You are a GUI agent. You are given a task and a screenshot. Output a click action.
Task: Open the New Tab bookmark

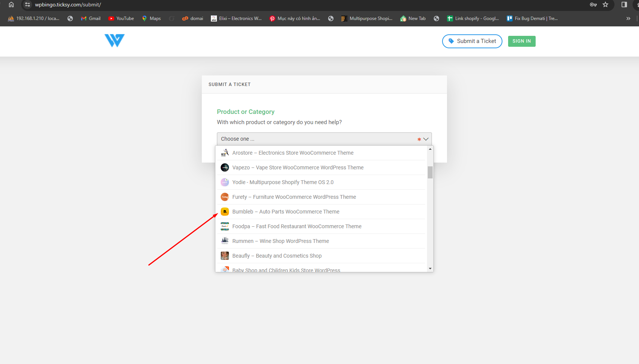pos(413,18)
